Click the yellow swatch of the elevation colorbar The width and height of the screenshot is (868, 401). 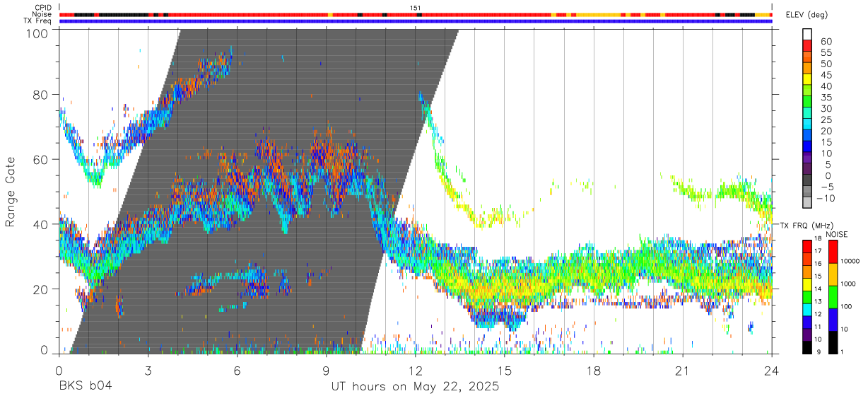(807, 79)
